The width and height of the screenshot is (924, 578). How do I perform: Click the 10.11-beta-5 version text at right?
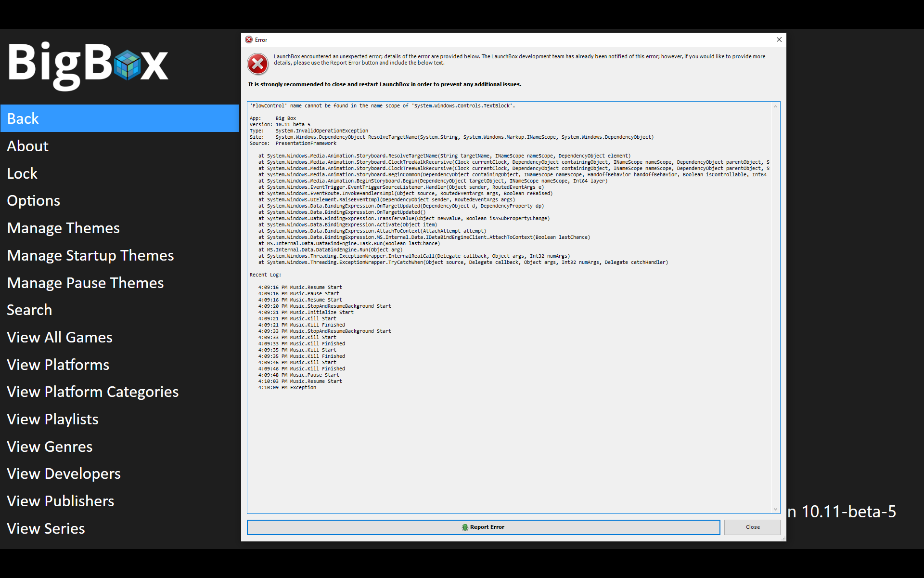[848, 512]
